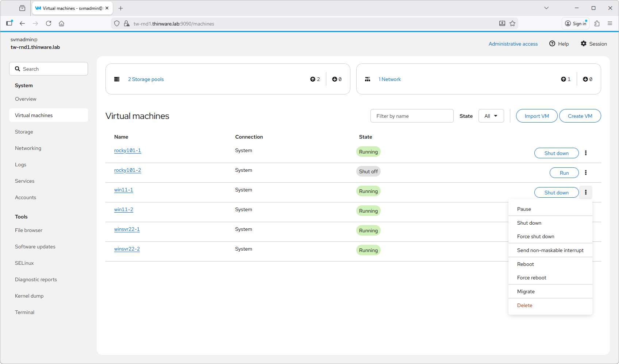619x364 pixels.
Task: Open the State All dropdown
Action: pyautogui.click(x=491, y=116)
